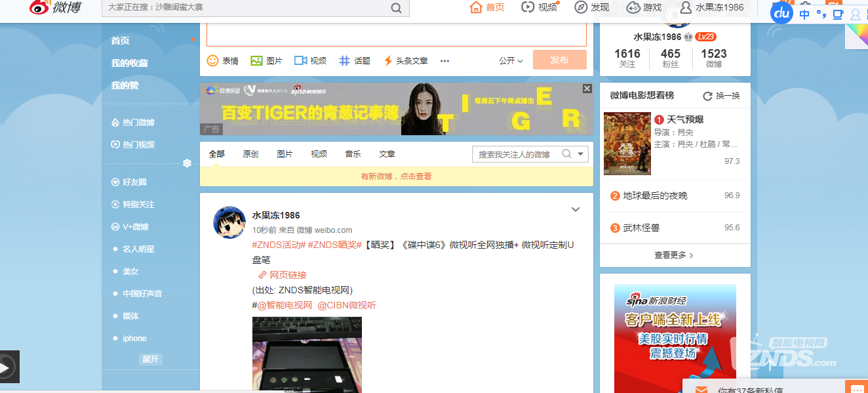Open V+微博 group
Image resolution: width=868 pixels, height=393 pixels.
point(130,227)
